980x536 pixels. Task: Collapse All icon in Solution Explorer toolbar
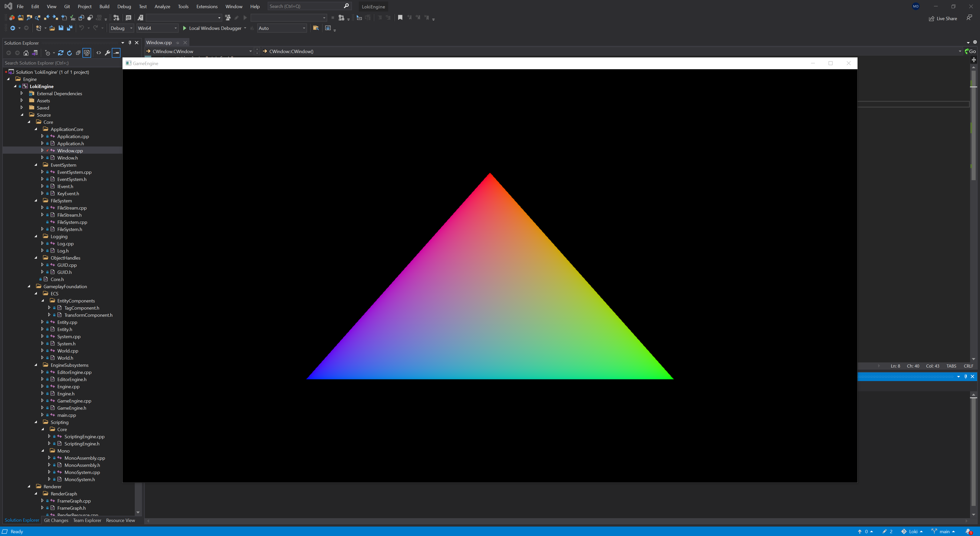(78, 53)
